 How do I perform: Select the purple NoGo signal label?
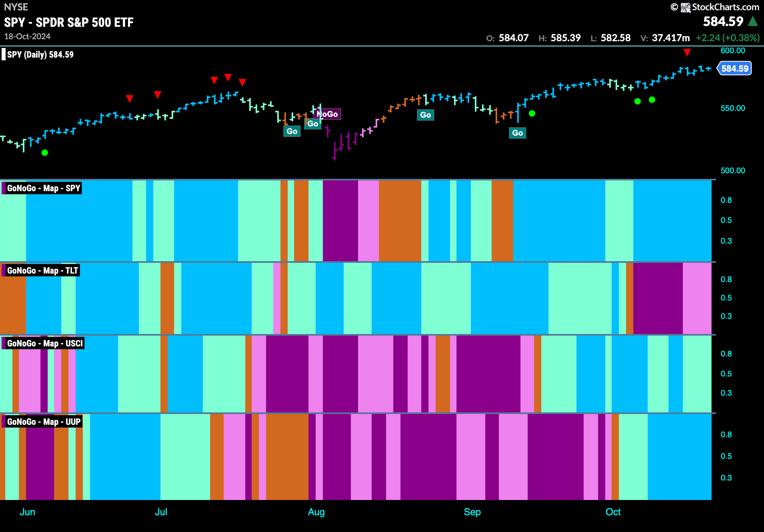[x=328, y=114]
